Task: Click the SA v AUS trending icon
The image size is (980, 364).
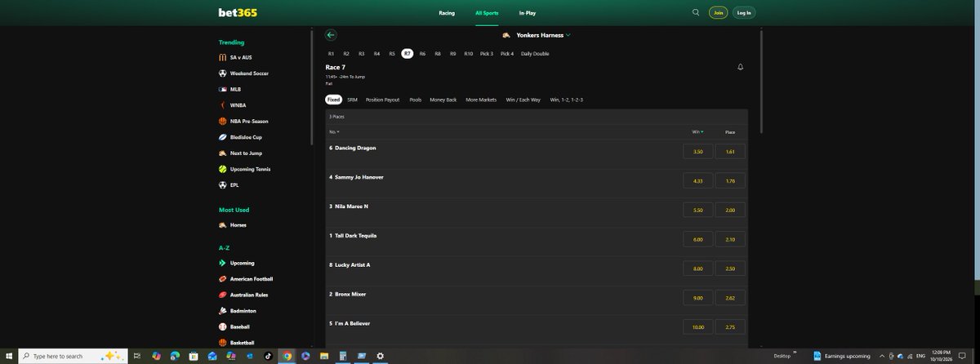Action: [222, 58]
